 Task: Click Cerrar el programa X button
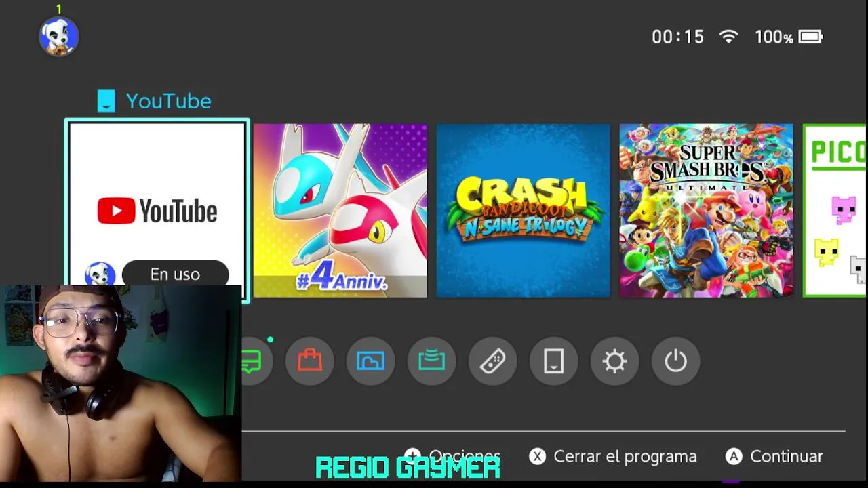pyautogui.click(x=613, y=456)
